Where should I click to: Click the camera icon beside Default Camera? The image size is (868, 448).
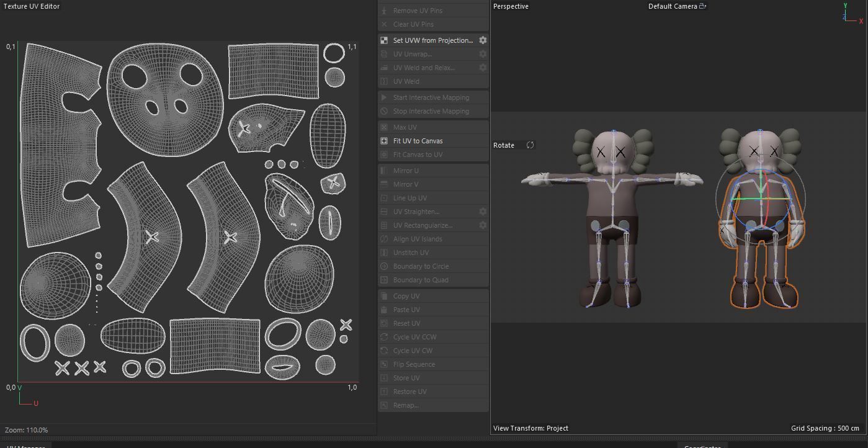pos(703,6)
